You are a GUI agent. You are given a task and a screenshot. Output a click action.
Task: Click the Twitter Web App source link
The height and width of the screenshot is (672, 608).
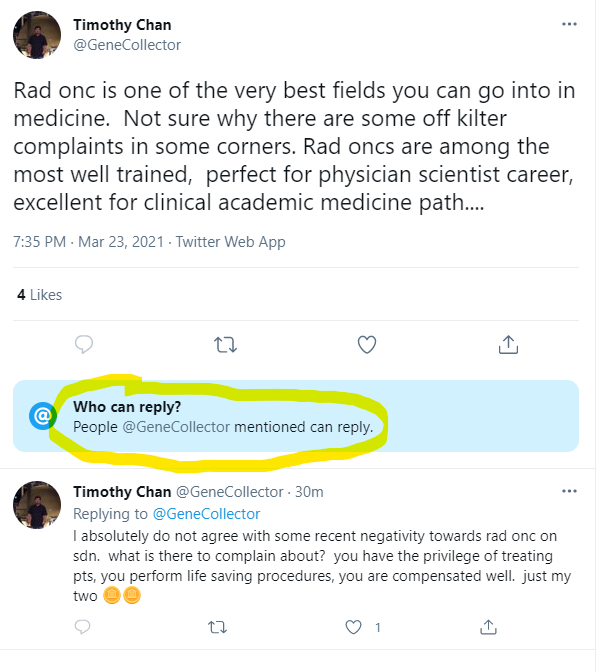pyautogui.click(x=232, y=242)
